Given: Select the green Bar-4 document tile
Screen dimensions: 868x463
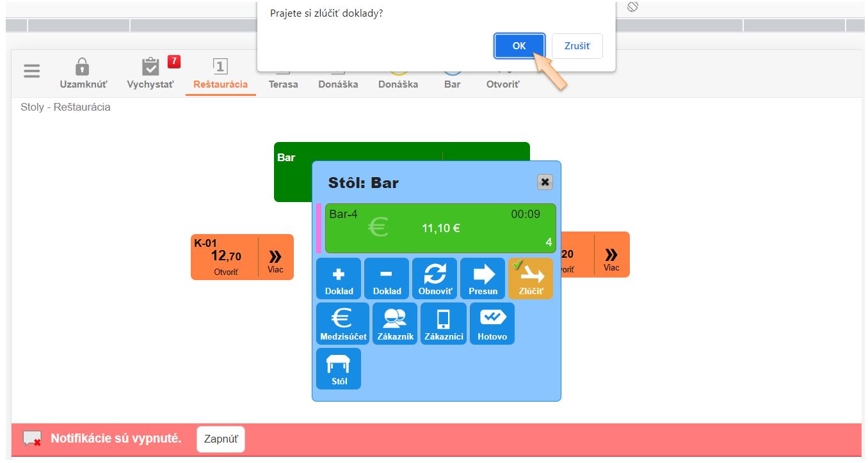Looking at the screenshot, I should (x=440, y=228).
